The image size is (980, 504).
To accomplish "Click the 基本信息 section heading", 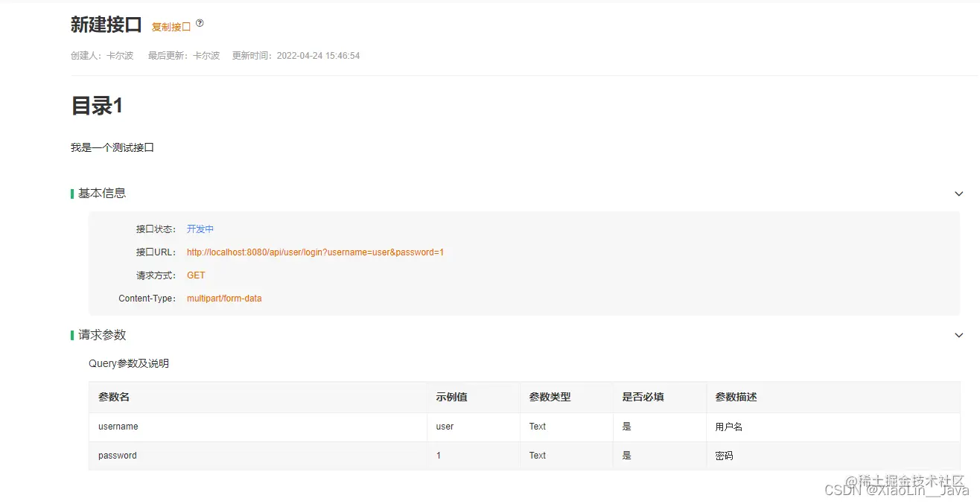I will click(x=102, y=193).
